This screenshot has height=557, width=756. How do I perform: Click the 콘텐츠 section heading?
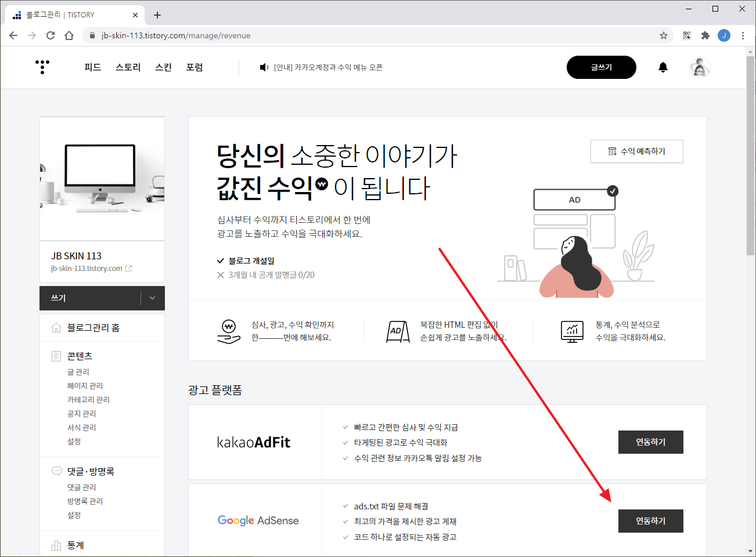point(80,356)
